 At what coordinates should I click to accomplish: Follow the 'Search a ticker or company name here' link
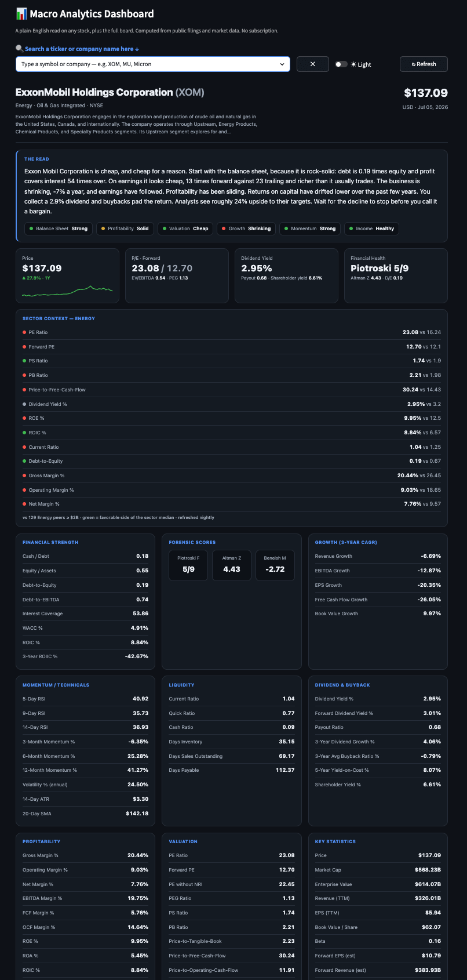pyautogui.click(x=82, y=49)
